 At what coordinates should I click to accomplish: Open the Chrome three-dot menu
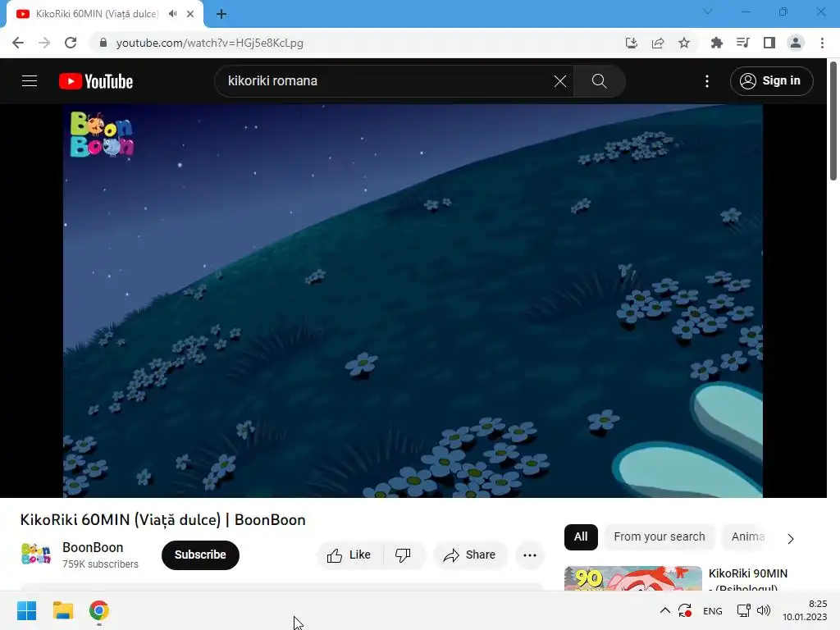(822, 43)
